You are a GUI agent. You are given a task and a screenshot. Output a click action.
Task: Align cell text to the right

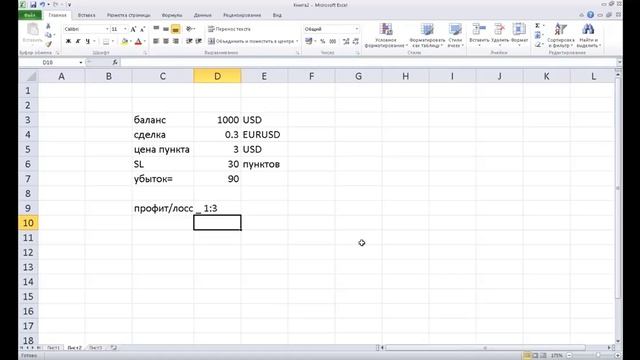(176, 41)
